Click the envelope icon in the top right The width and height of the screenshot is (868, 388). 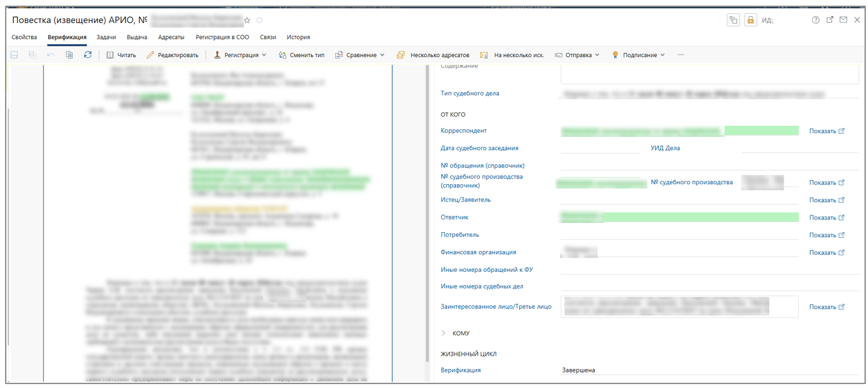pyautogui.click(x=843, y=20)
